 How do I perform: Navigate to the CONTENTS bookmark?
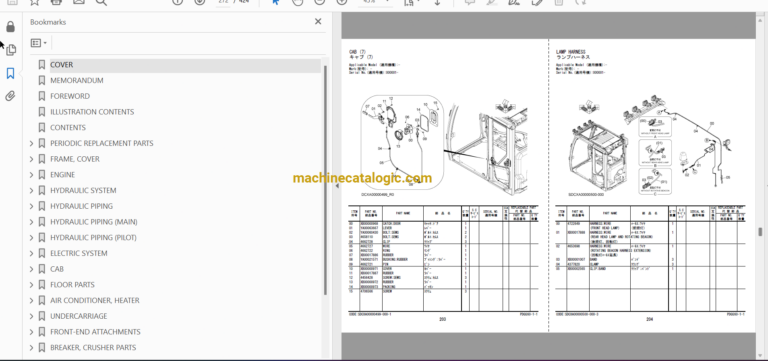click(x=68, y=127)
